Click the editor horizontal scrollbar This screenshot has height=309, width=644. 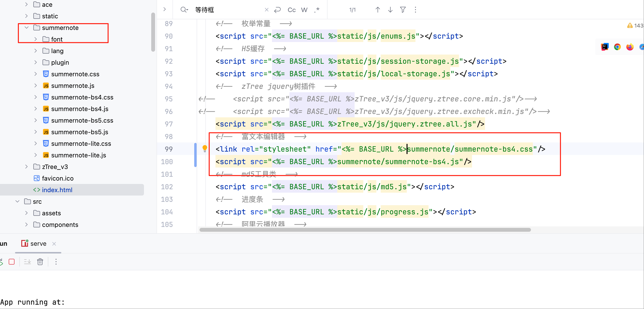pos(365,230)
